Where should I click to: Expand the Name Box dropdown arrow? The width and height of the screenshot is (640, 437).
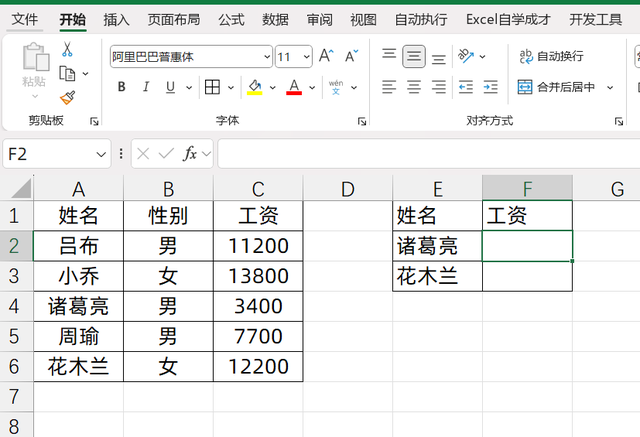pos(101,154)
